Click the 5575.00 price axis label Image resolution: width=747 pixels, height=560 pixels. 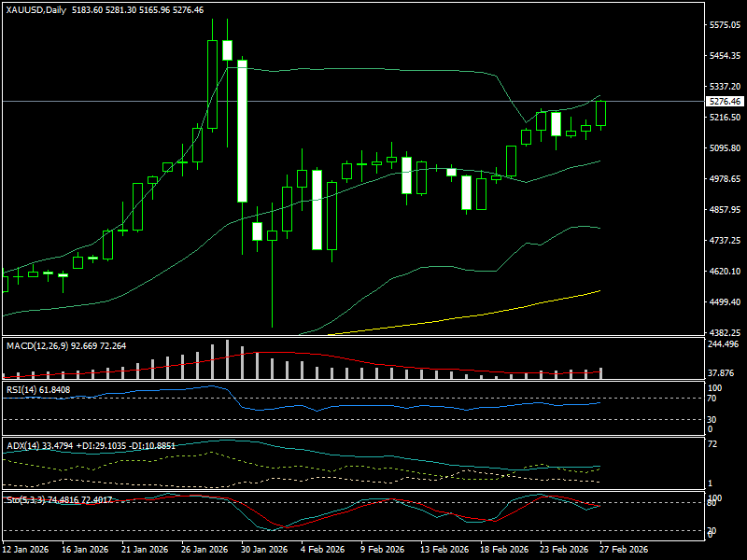[x=725, y=25]
